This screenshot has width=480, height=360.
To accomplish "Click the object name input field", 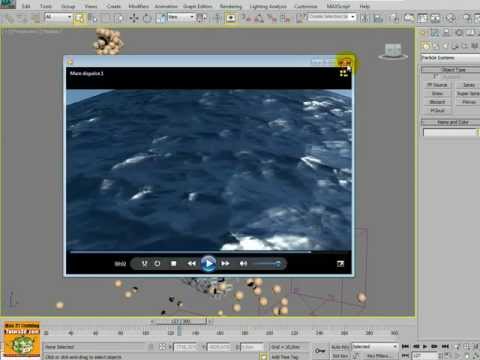I will tap(449, 132).
